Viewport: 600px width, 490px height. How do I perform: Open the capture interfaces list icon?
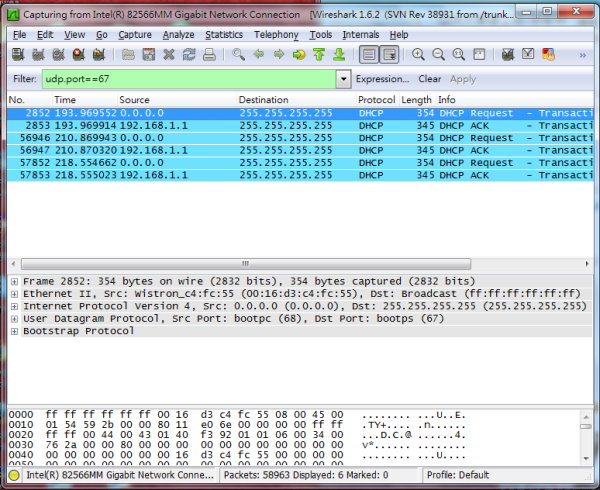pos(17,55)
